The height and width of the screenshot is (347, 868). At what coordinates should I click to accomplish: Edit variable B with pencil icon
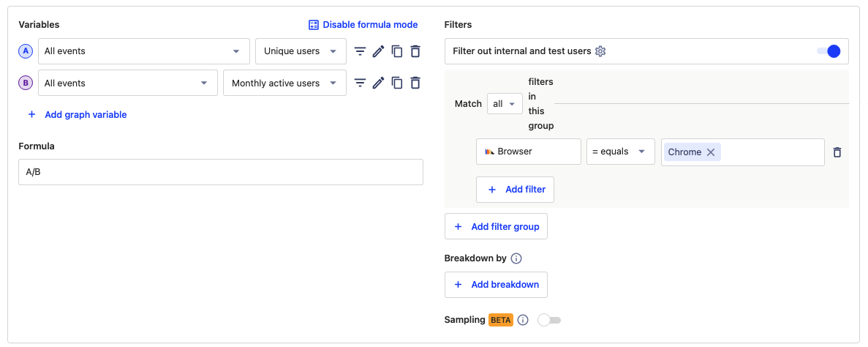click(378, 83)
